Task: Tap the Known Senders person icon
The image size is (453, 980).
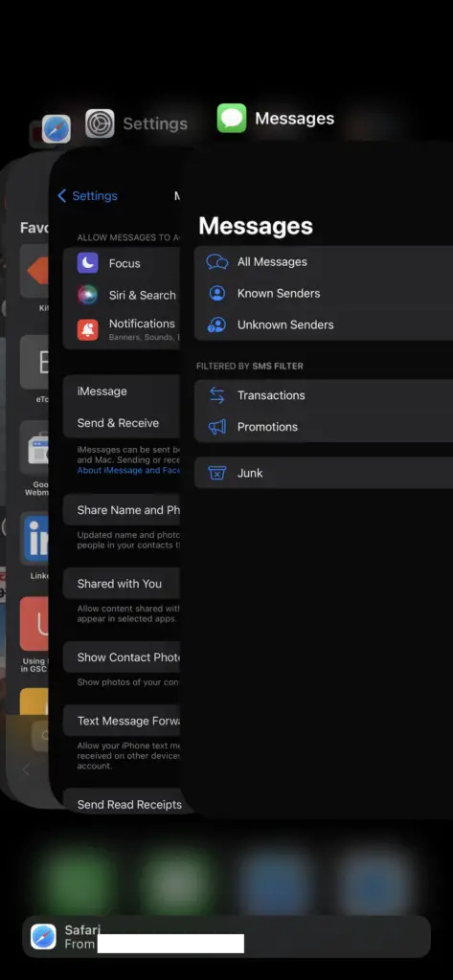Action: pyautogui.click(x=217, y=293)
